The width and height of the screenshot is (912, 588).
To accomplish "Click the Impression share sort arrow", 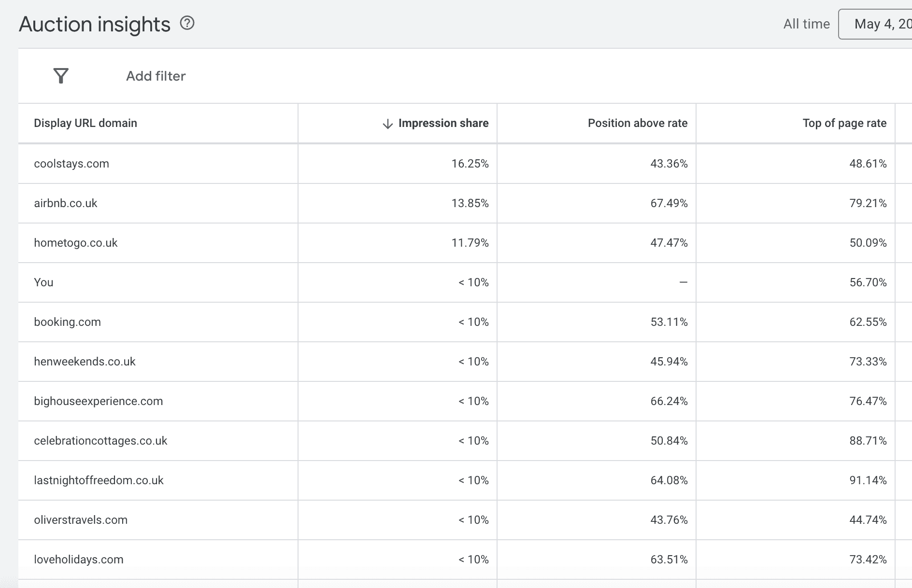I will (386, 123).
